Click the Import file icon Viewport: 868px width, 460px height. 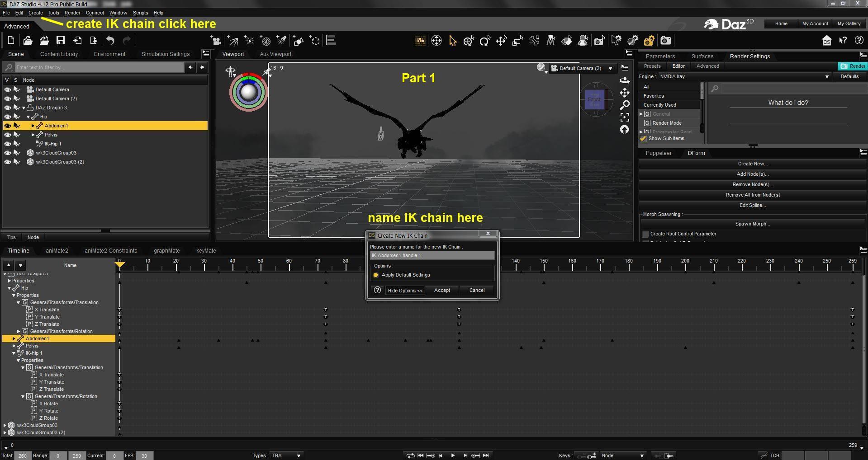[77, 41]
